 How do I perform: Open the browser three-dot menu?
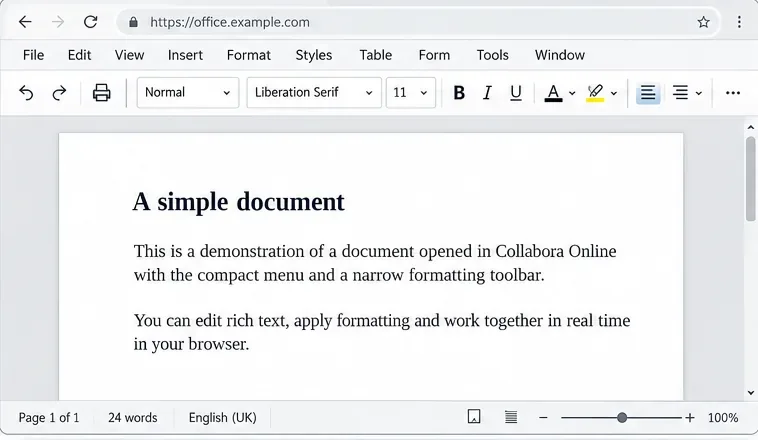coord(739,22)
